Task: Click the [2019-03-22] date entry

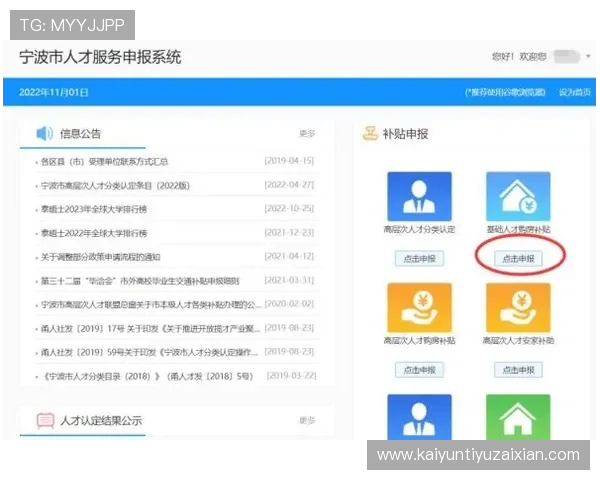Action: (x=291, y=376)
